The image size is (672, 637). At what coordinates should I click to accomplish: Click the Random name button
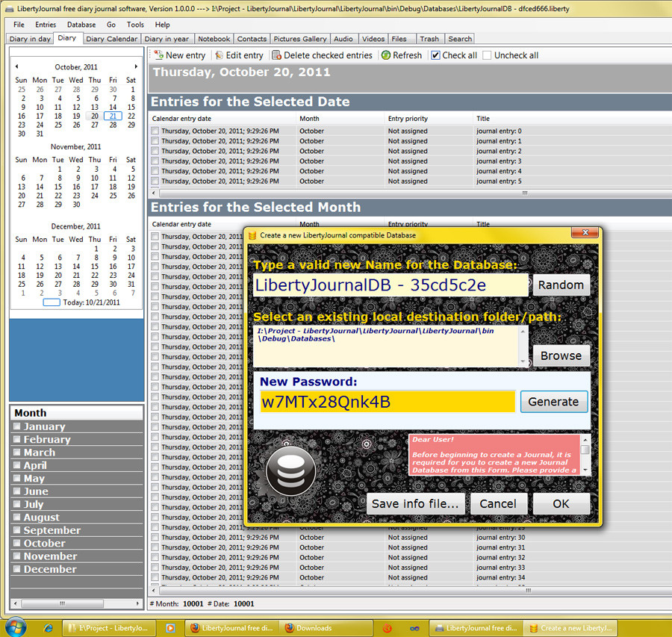pyautogui.click(x=561, y=285)
